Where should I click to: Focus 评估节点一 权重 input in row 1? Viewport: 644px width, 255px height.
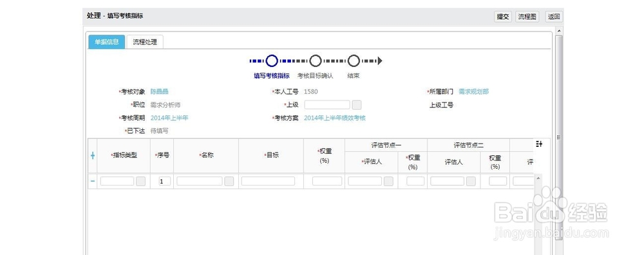pos(415,181)
